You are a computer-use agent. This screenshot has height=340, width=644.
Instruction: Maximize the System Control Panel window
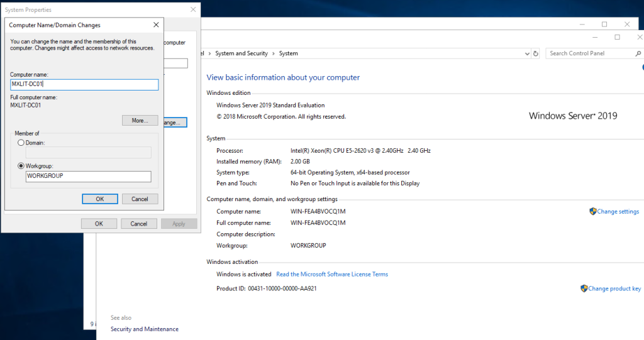617,38
